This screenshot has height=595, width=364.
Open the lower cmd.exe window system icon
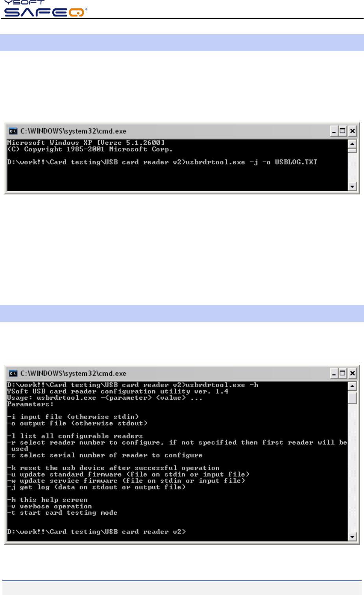pos(13,373)
